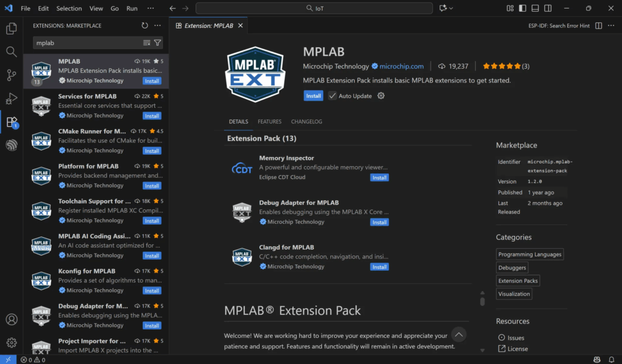This screenshot has width=622, height=364.
Task: Switch to the CHANGELOG tab
Action: [306, 122]
